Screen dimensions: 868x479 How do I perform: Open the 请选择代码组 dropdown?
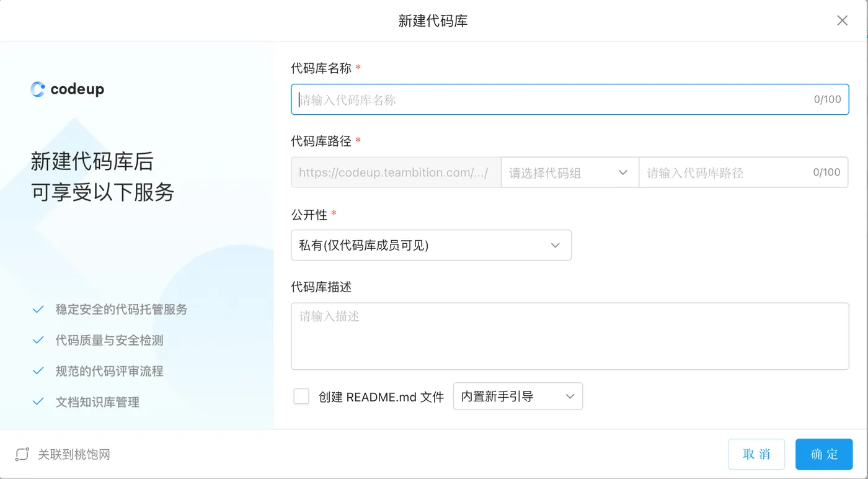570,172
